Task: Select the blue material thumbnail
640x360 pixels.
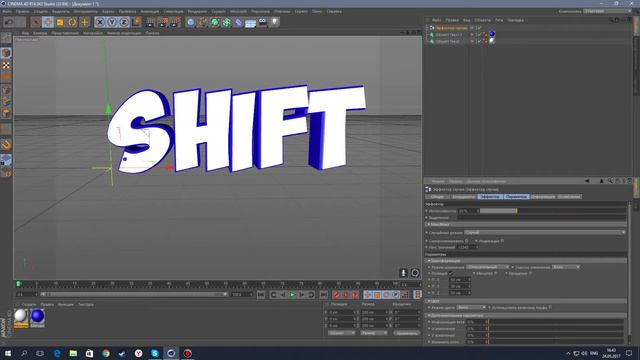Action: point(38,317)
